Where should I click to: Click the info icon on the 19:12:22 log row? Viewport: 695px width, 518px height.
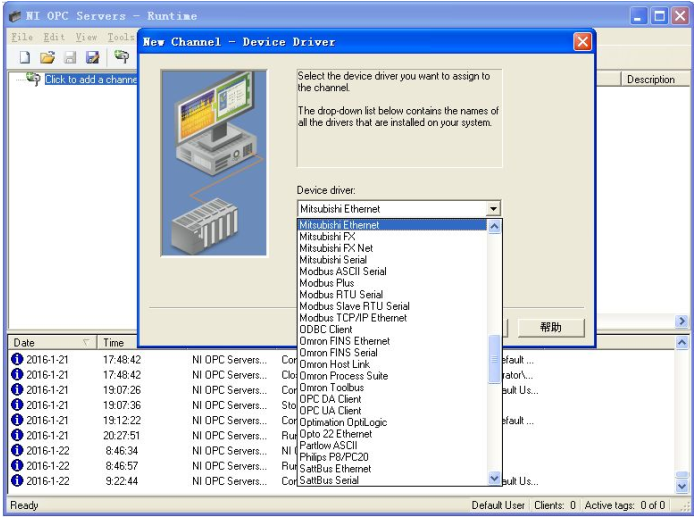17,420
